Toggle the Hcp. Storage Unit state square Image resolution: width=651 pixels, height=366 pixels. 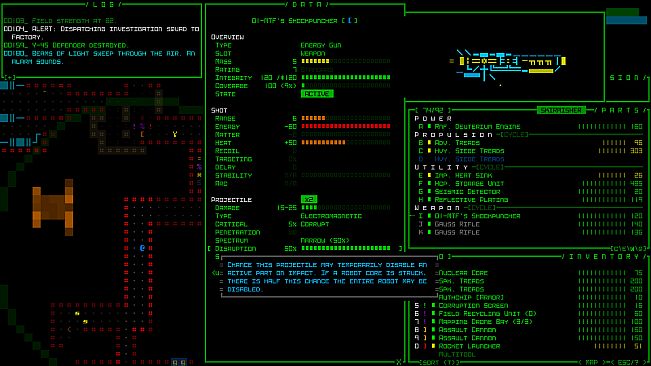click(429, 183)
